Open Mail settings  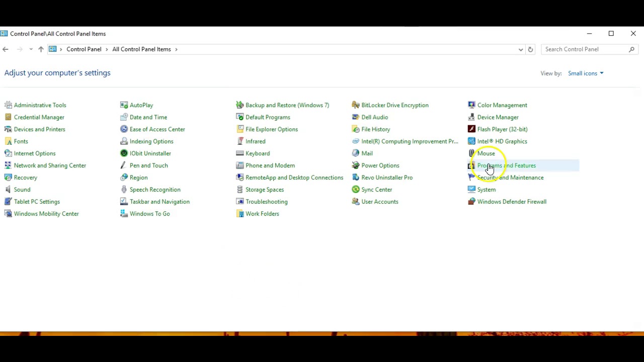pyautogui.click(x=367, y=153)
